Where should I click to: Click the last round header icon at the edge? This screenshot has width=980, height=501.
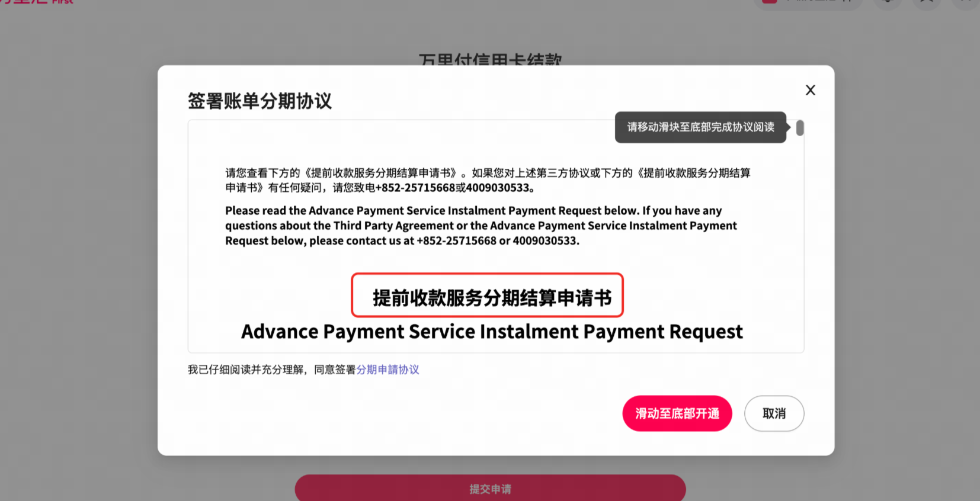[x=966, y=3]
